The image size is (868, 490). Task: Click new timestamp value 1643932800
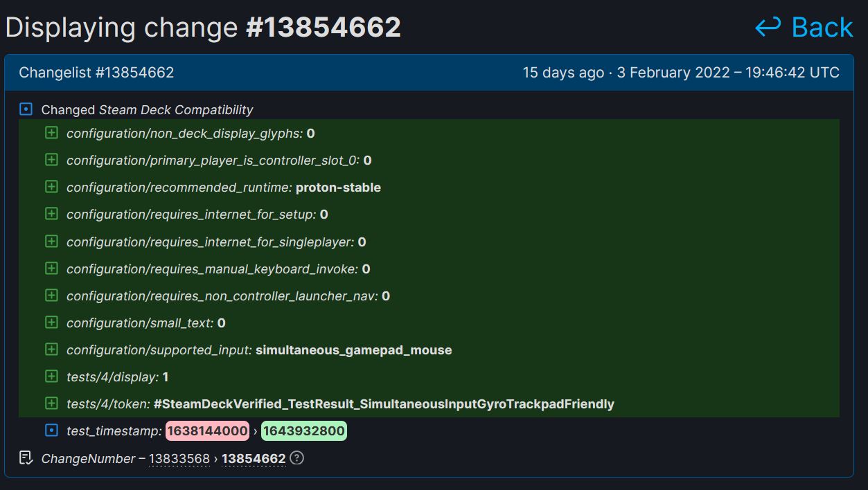click(303, 431)
